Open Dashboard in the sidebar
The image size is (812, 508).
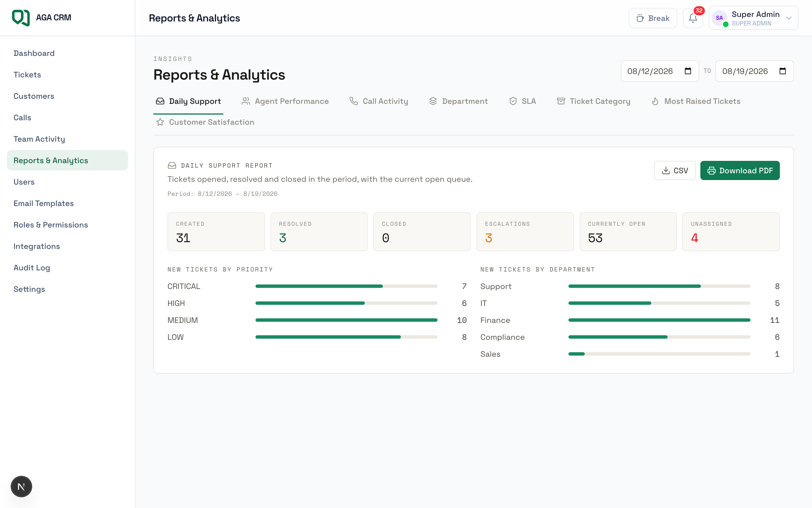click(67, 53)
